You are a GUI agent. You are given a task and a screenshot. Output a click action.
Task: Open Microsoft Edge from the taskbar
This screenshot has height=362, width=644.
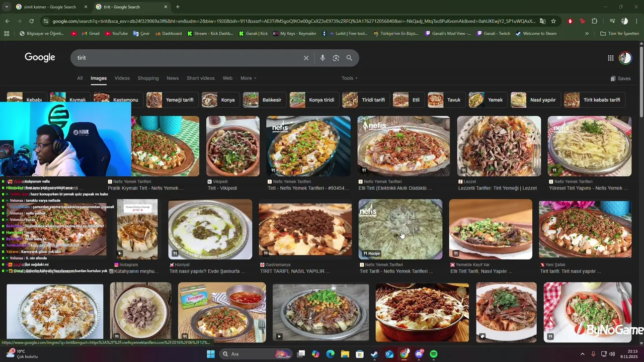pos(330,354)
